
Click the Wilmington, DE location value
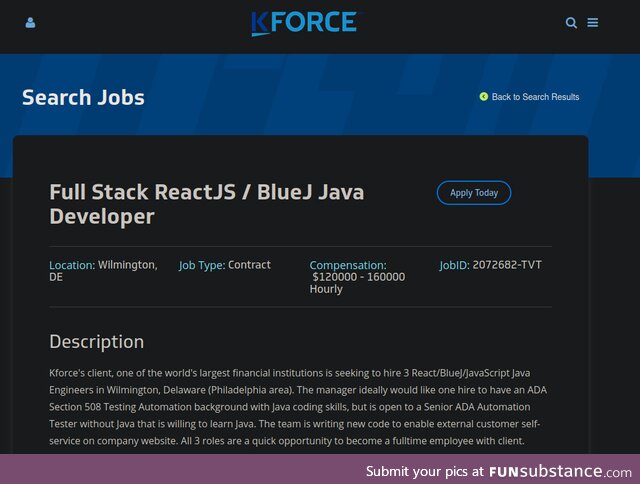pyautogui.click(x=103, y=271)
